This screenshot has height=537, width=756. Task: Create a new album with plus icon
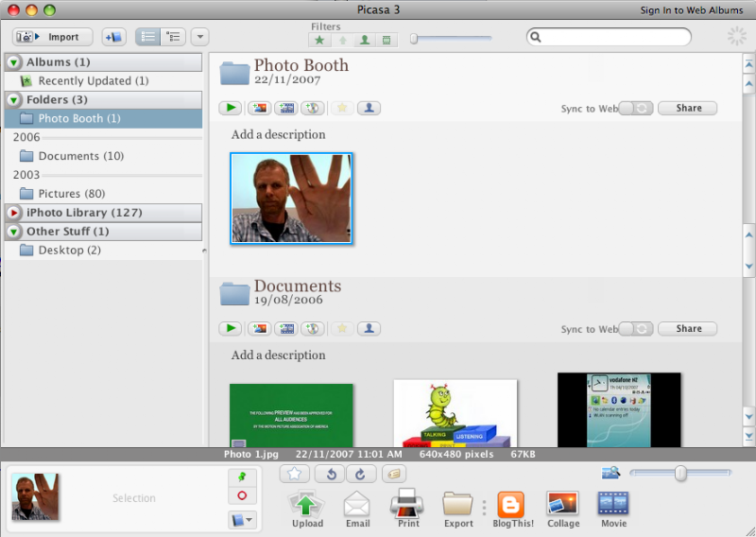tap(113, 37)
